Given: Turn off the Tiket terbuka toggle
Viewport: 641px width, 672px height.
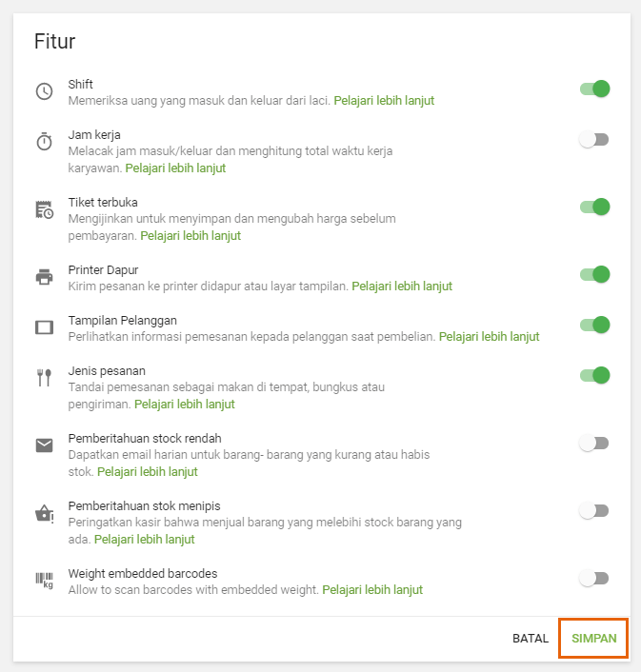Looking at the screenshot, I should click(x=594, y=207).
